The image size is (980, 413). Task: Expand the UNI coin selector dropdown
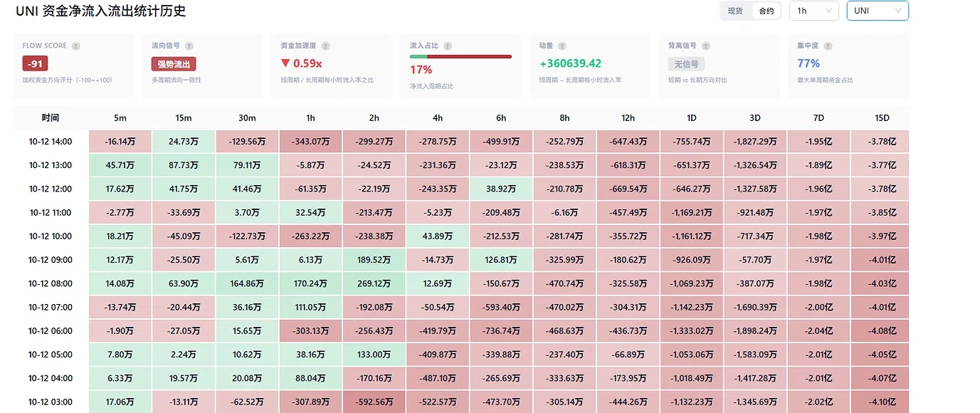(x=878, y=11)
